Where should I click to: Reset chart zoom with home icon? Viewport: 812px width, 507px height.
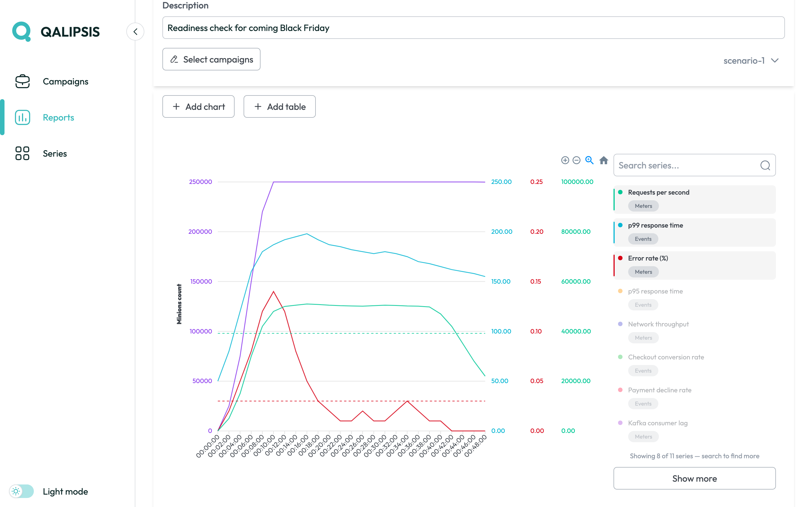pos(604,160)
